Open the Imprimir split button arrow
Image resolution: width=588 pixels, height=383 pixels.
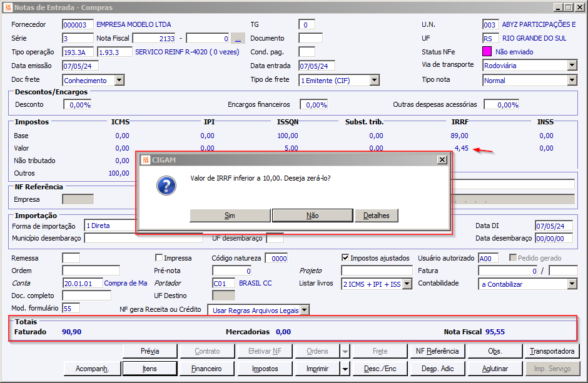click(345, 369)
